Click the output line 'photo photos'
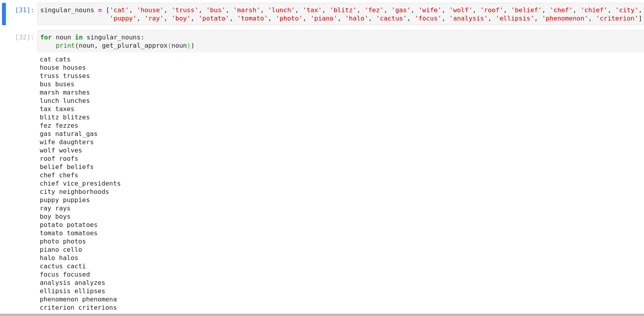The image size is (644, 316). click(x=63, y=242)
